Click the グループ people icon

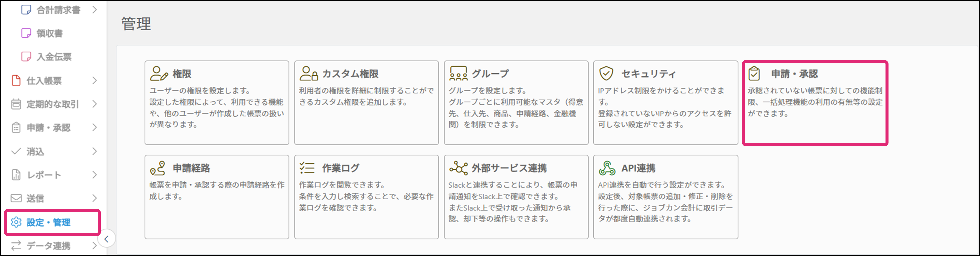(x=458, y=73)
